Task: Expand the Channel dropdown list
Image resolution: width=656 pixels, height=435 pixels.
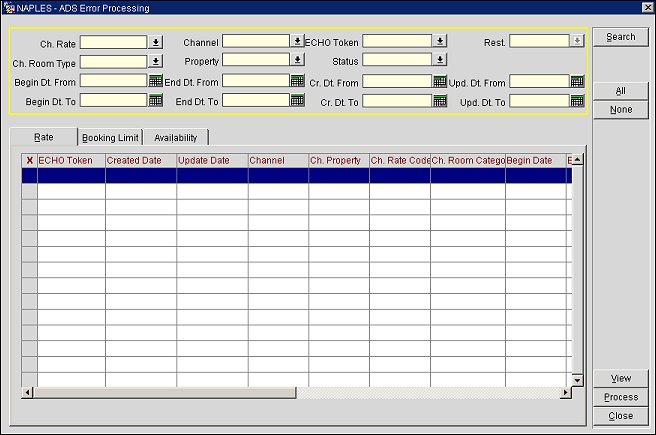Action: coord(297,42)
